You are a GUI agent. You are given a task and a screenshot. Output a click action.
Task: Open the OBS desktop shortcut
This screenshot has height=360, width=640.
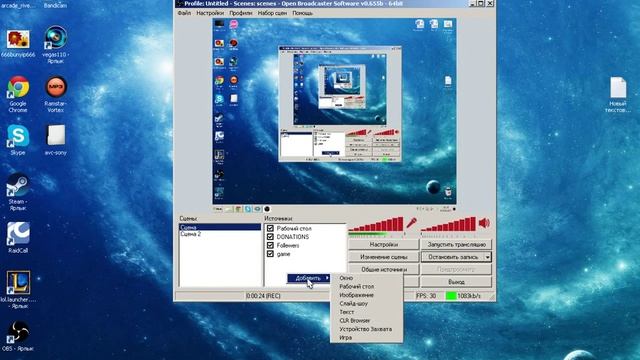(x=18, y=336)
